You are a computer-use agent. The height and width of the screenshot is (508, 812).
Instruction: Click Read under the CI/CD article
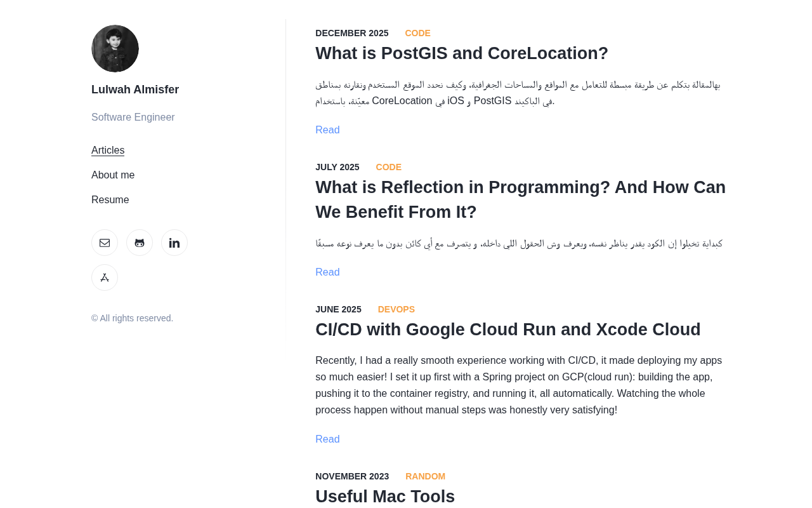coord(327,439)
